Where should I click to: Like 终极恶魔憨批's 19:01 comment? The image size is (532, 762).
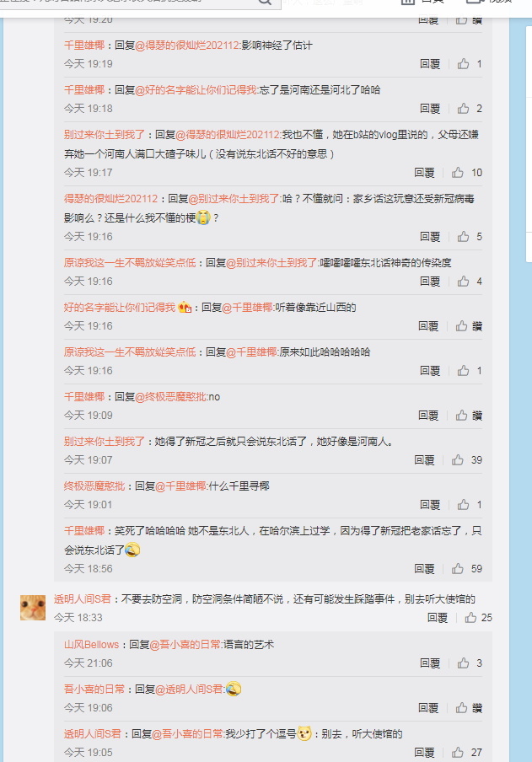click(x=463, y=504)
